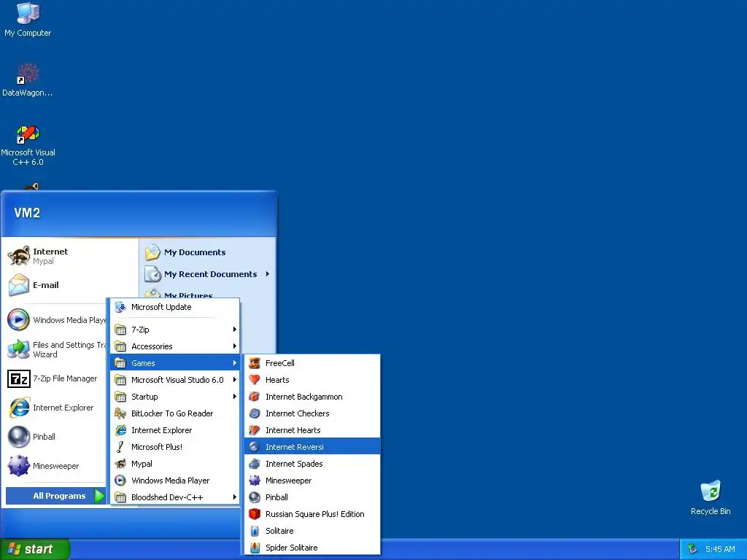Click the Microsoft Update icon
This screenshot has width=747, height=560.
click(x=120, y=307)
